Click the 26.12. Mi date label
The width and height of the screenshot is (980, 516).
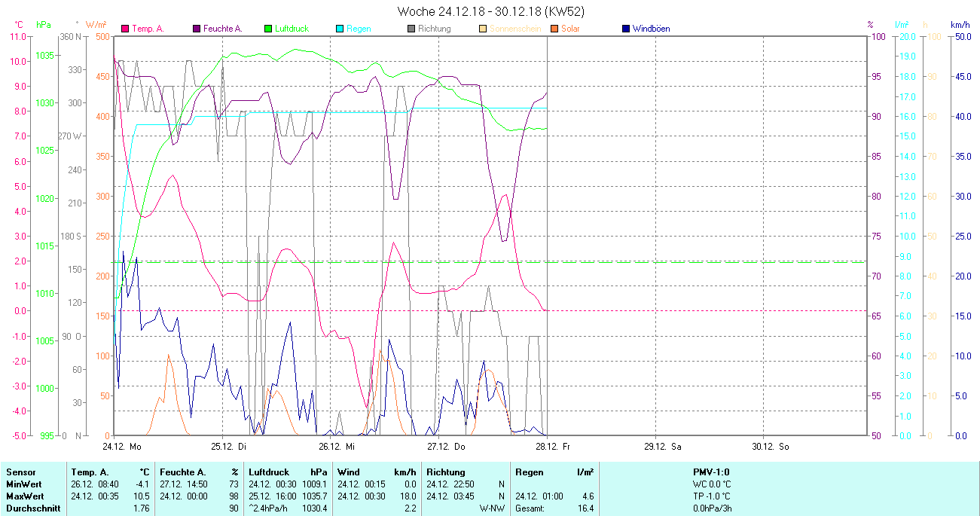coord(337,446)
